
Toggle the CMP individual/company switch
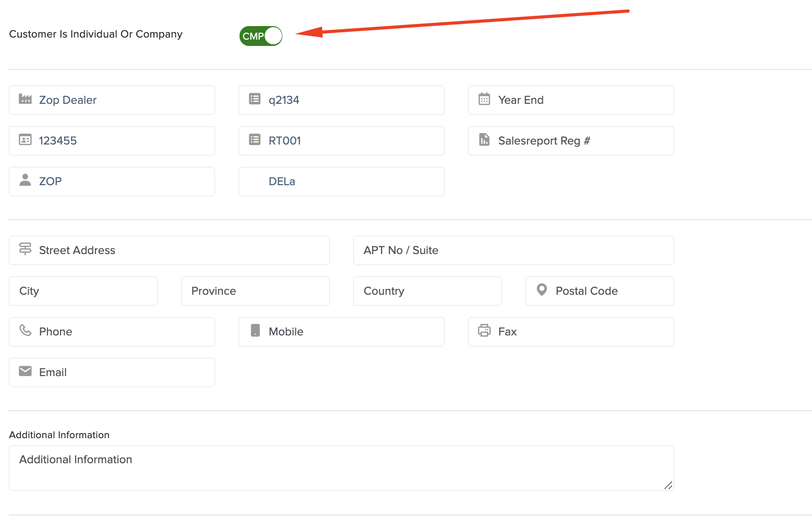coord(261,36)
